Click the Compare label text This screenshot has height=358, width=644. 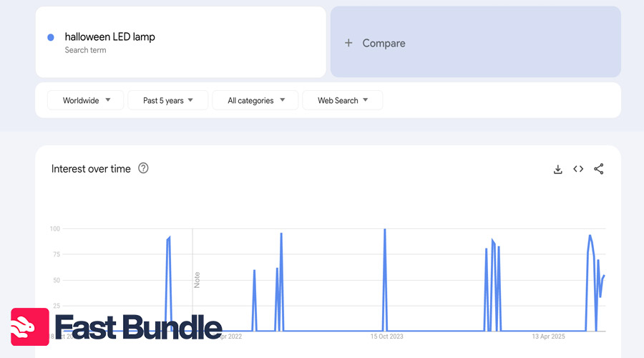point(384,43)
